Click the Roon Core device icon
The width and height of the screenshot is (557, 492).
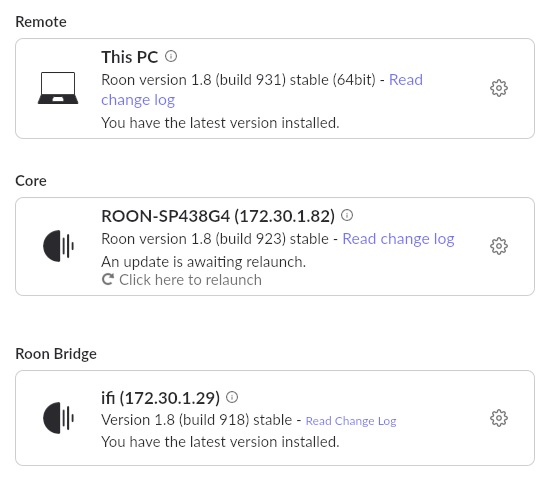coord(58,246)
